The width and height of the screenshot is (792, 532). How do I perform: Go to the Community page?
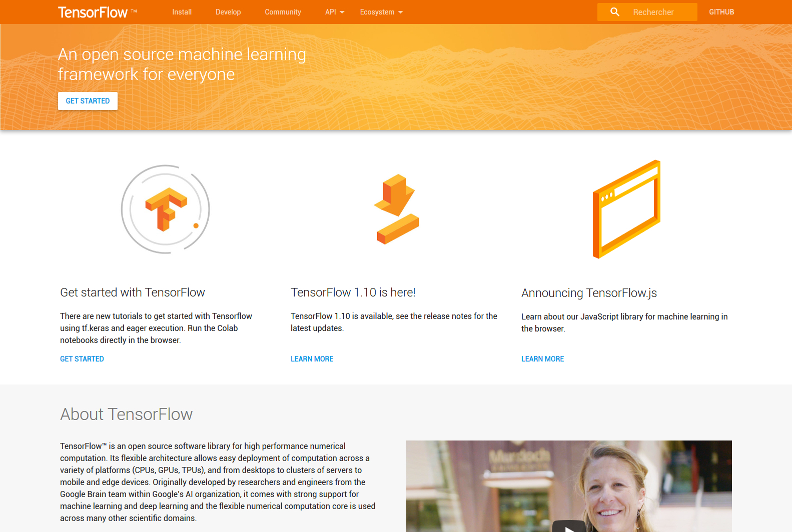coord(283,12)
